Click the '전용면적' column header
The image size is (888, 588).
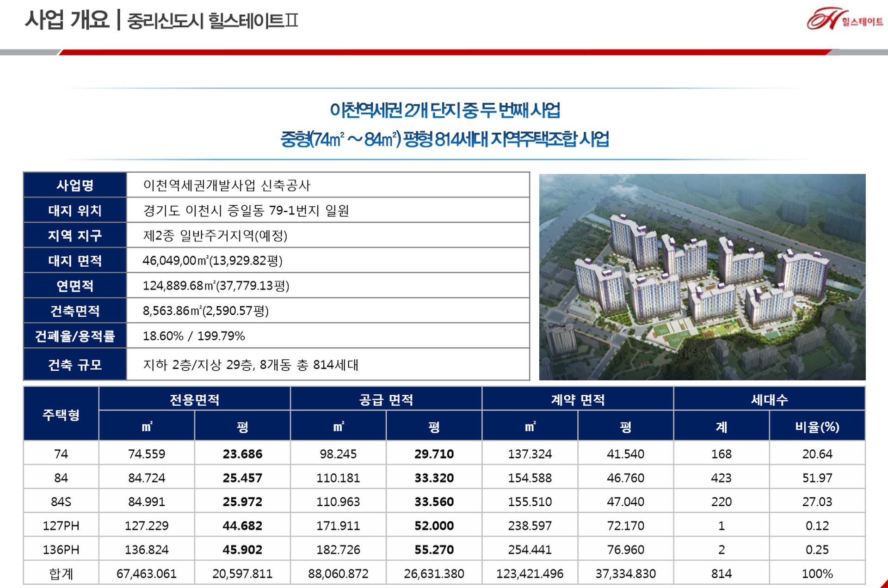(194, 399)
